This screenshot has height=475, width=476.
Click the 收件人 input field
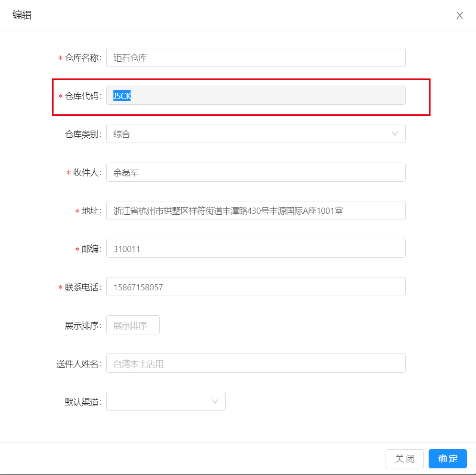pyautogui.click(x=255, y=172)
